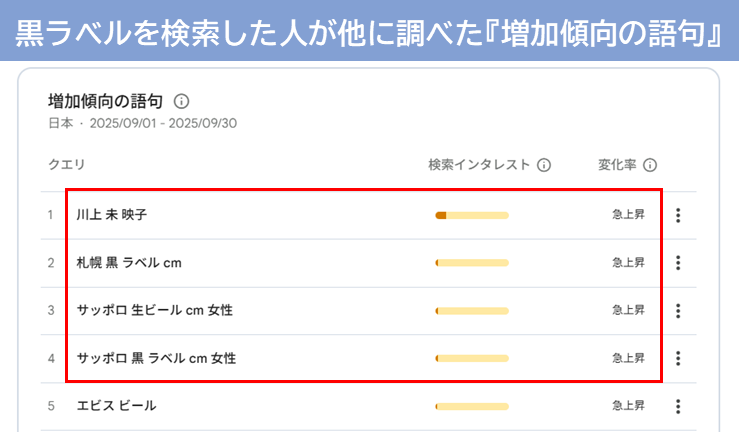Click the 検索インタレスト column header

[x=479, y=165]
